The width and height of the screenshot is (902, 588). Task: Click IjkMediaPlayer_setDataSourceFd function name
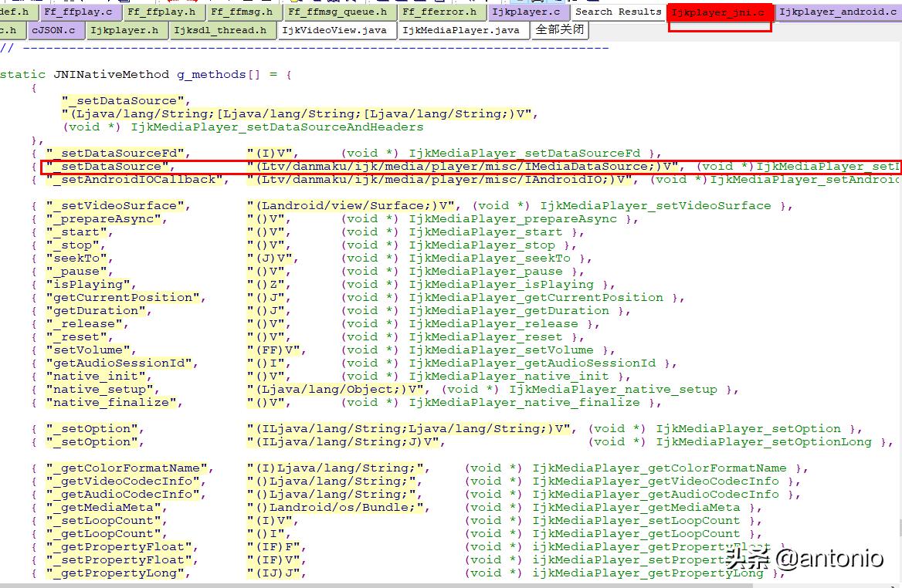click(x=524, y=154)
